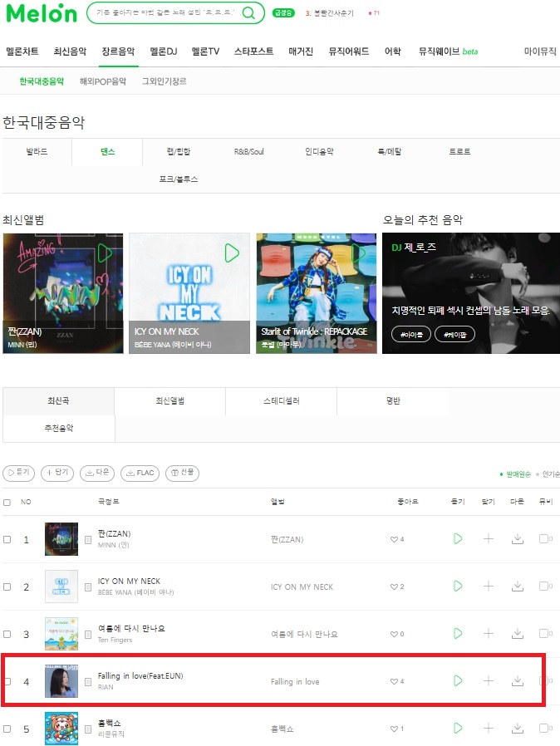Sort the list by 인기순
The width and height of the screenshot is (560, 746).
pyautogui.click(x=548, y=474)
